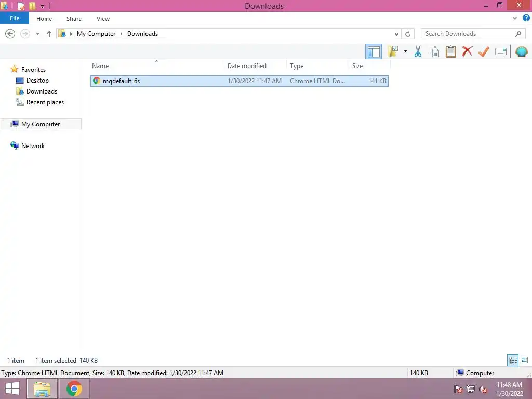Viewport: 532px width, 399px height.
Task: Click the Action Center flag tray icon
Action: tap(458, 389)
